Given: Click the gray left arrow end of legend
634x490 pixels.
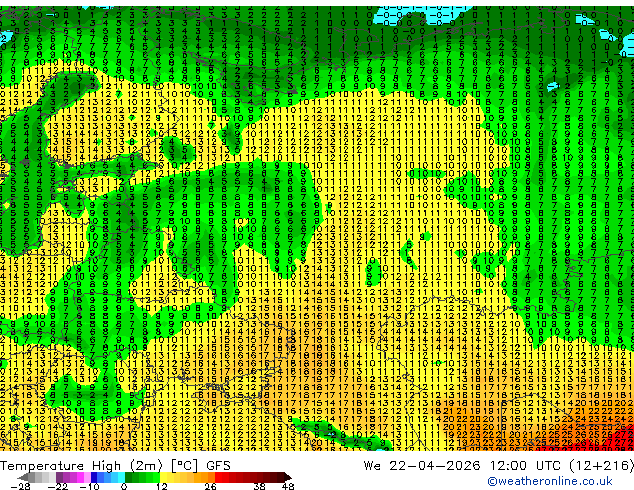Looking at the screenshot, I should point(22,477).
